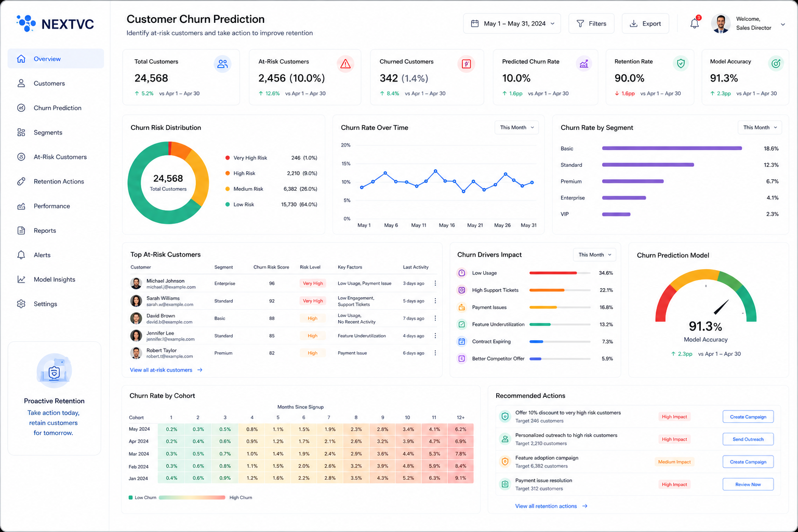Click the Retention Rate shield icon
798x532 pixels.
(x=681, y=63)
